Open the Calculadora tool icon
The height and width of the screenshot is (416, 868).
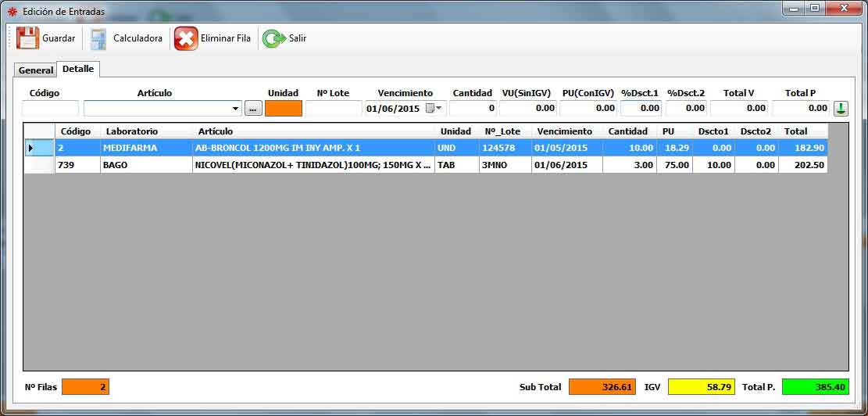tap(98, 38)
